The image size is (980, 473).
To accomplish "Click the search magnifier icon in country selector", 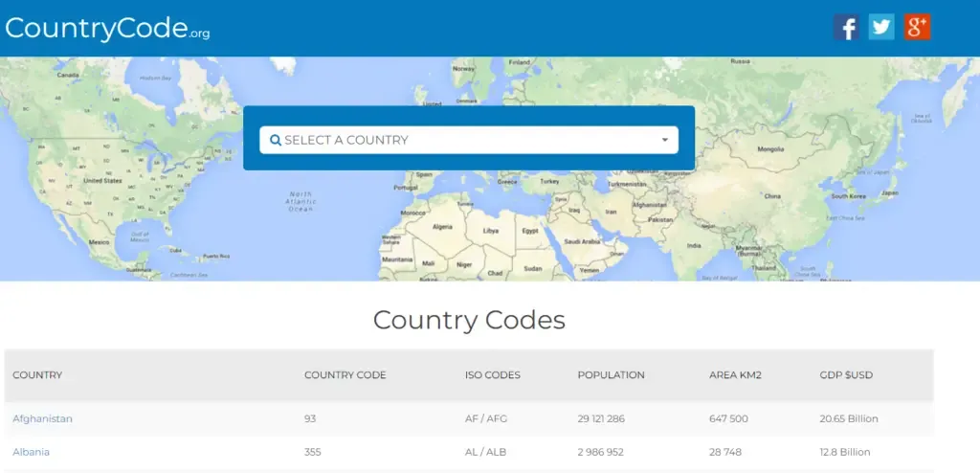I will point(275,140).
